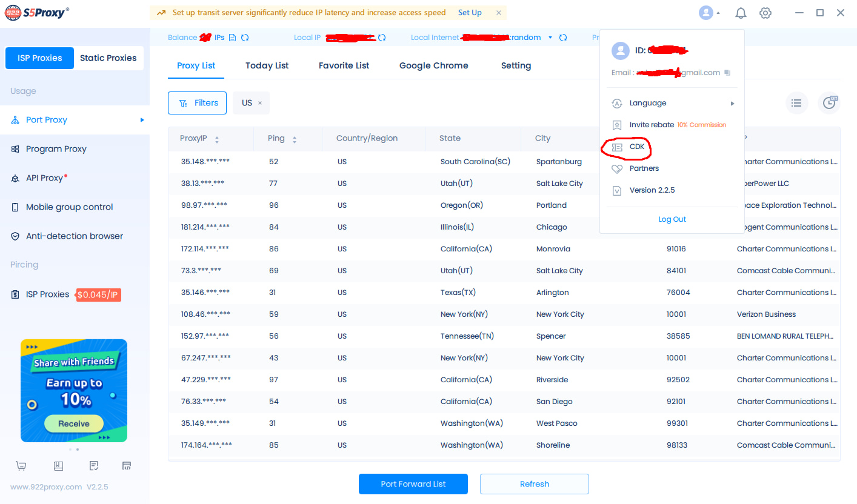857x504 pixels.
Task: Switch to the Favorite List tab
Action: [x=344, y=65]
